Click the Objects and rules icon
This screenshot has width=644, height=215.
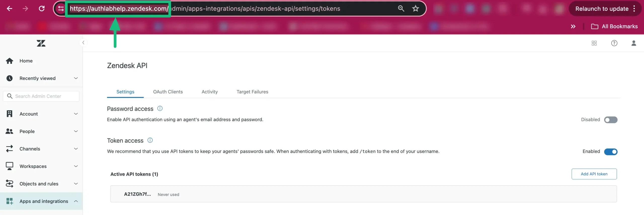10,184
